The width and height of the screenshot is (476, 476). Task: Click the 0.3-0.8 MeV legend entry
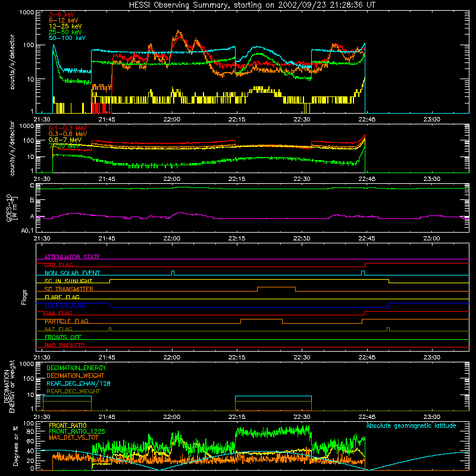pyautogui.click(x=68, y=134)
